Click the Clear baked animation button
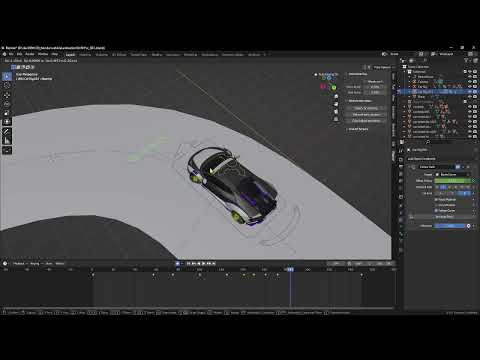This screenshot has height=360, width=480. 365,120
